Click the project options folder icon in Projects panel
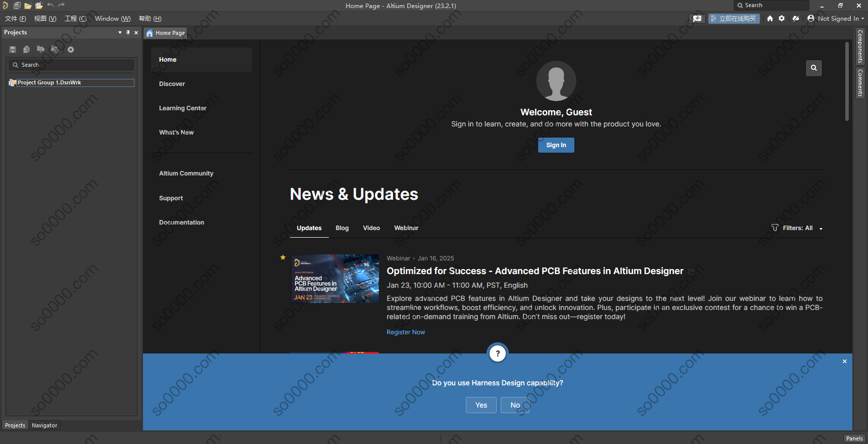Image resolution: width=868 pixels, height=444 pixels. [x=55, y=50]
